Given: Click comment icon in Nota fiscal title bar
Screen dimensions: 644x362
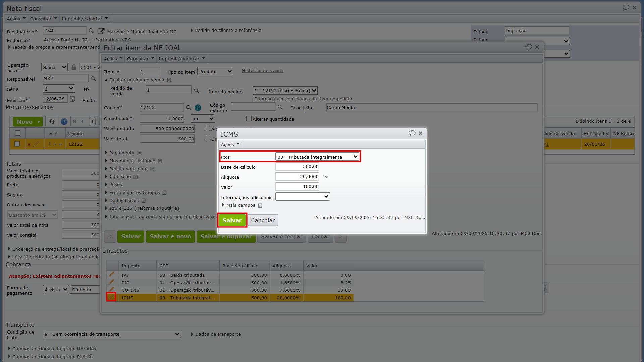Looking at the screenshot, I should [626, 7].
